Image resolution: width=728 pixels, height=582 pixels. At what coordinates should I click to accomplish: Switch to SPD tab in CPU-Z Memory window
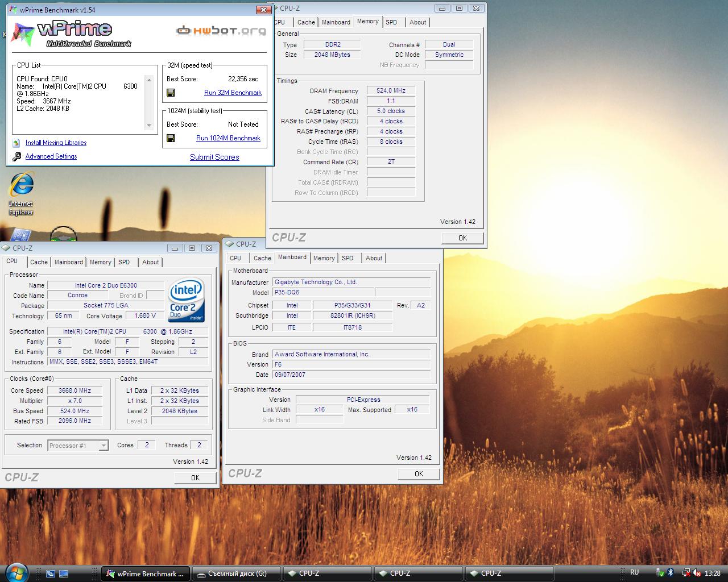coord(391,22)
